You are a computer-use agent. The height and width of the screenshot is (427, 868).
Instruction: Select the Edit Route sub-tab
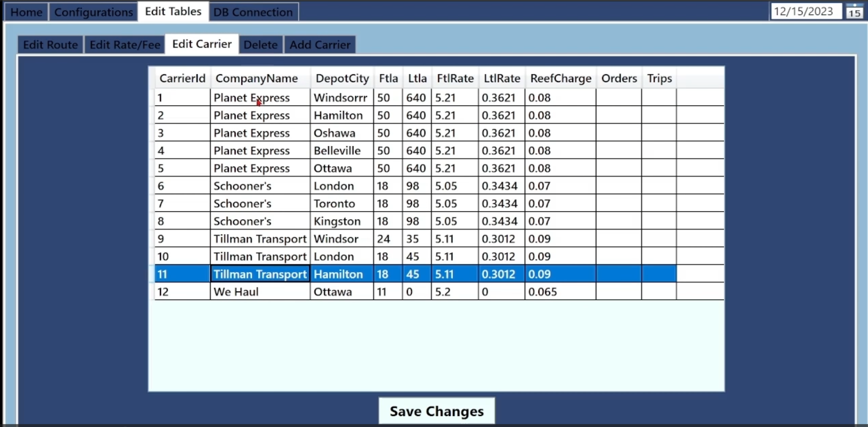(50, 45)
